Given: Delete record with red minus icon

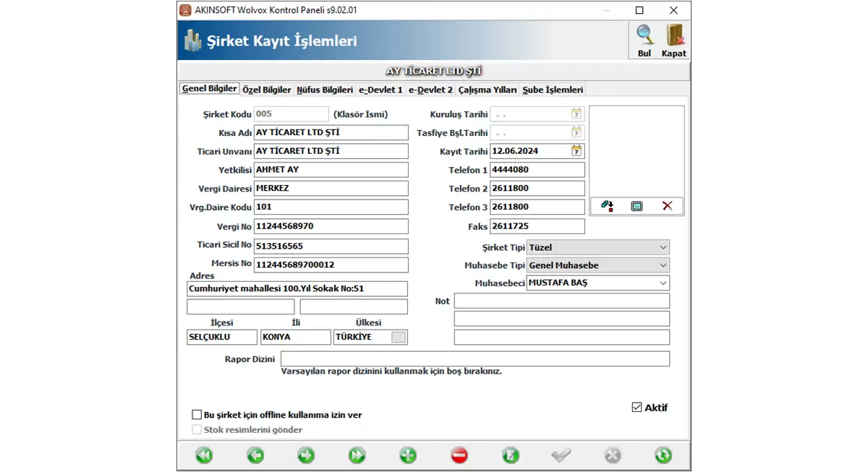Looking at the screenshot, I should (x=459, y=455).
